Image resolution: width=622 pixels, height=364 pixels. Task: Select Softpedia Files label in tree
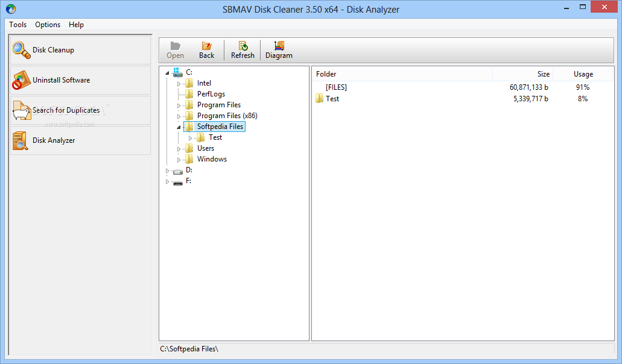click(x=220, y=127)
